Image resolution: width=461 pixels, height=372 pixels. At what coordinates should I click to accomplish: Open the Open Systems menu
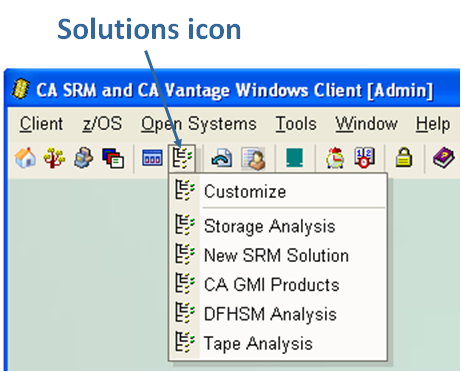199,124
